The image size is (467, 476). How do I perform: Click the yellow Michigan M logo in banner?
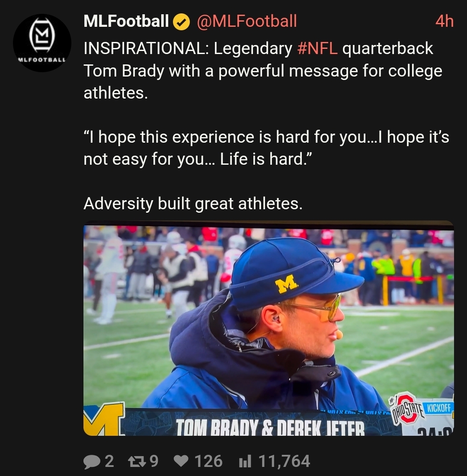[104, 419]
